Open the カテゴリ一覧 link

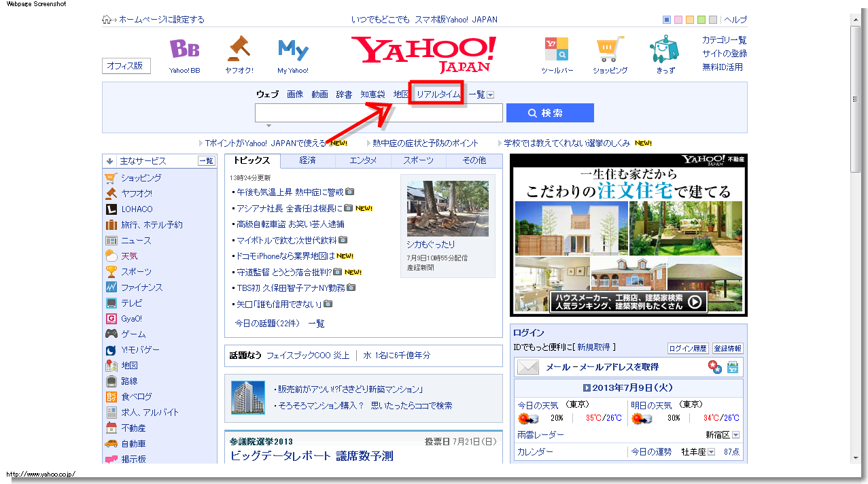(724, 40)
